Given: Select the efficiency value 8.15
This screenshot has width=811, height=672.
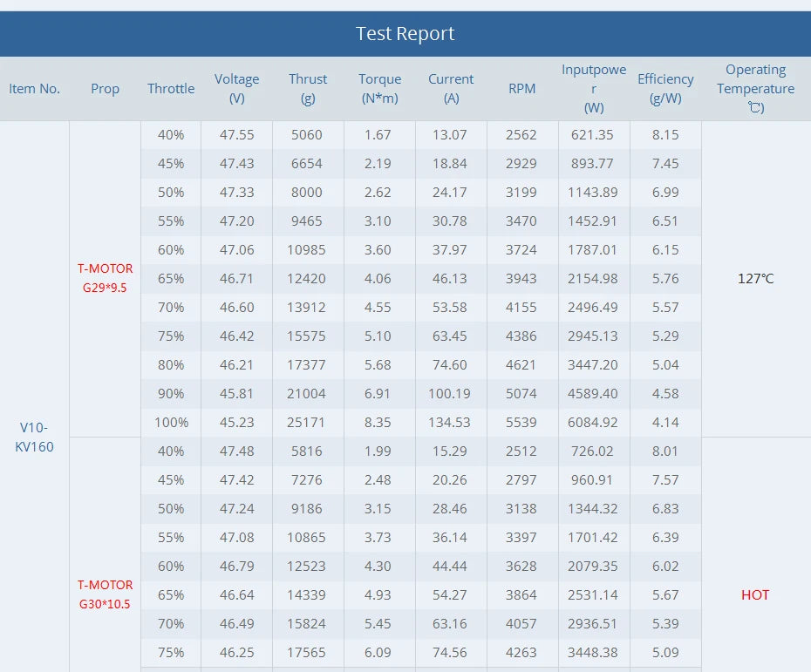Looking at the screenshot, I should [x=665, y=135].
